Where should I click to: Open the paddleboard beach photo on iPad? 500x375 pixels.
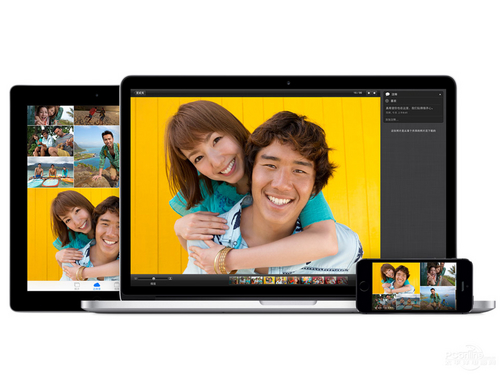pyautogui.click(x=50, y=172)
